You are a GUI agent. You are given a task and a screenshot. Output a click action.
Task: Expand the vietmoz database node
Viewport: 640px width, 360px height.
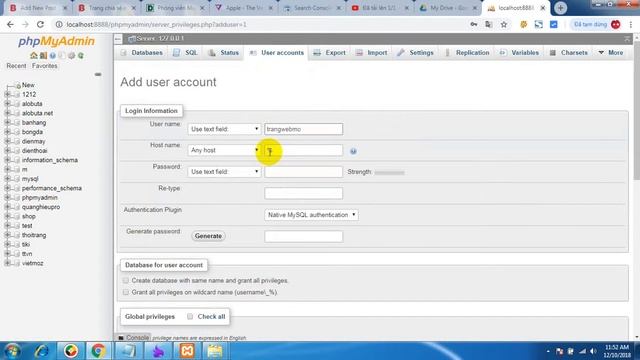pos(7,263)
